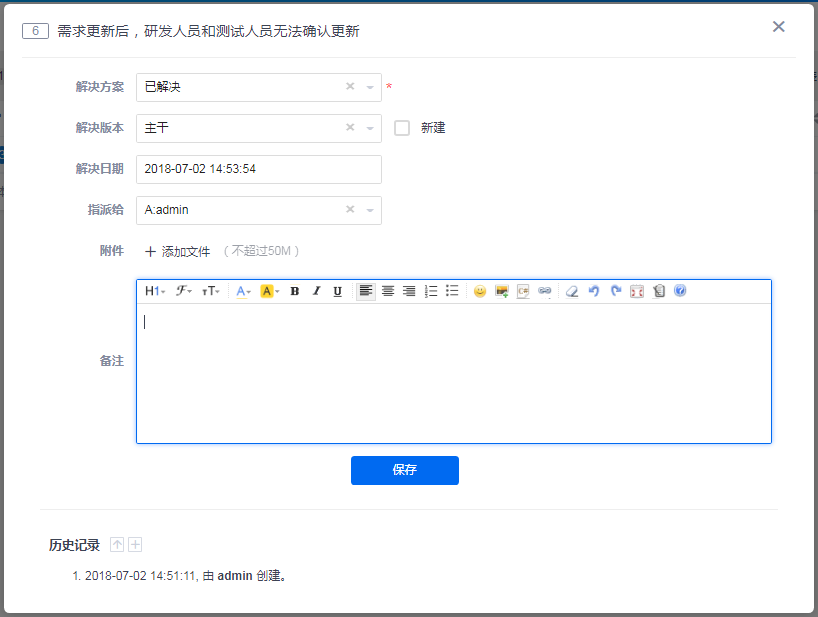Tick the 新建 checkbox

pyautogui.click(x=402, y=128)
